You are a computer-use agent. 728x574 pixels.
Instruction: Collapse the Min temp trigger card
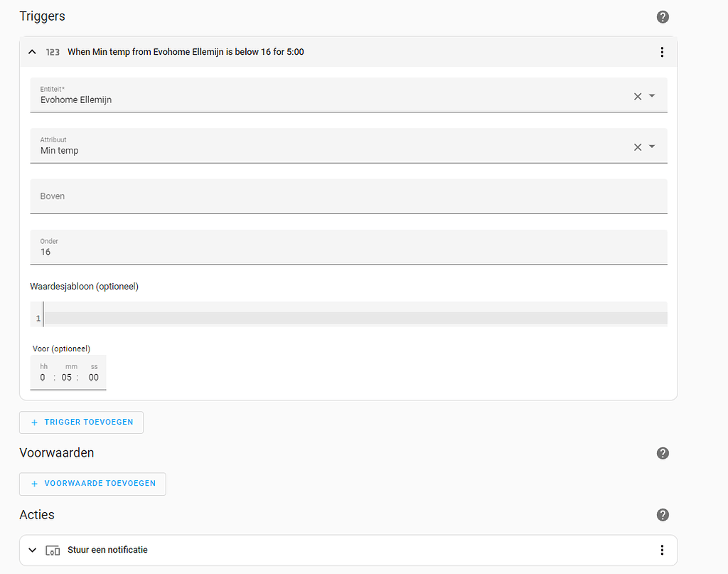(32, 52)
